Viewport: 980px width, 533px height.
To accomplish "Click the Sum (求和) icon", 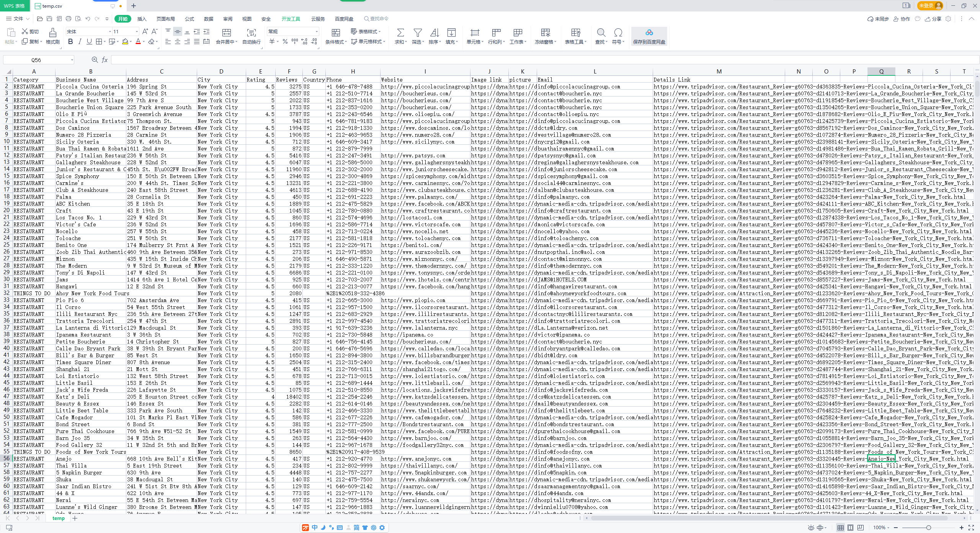I will 400,33.
